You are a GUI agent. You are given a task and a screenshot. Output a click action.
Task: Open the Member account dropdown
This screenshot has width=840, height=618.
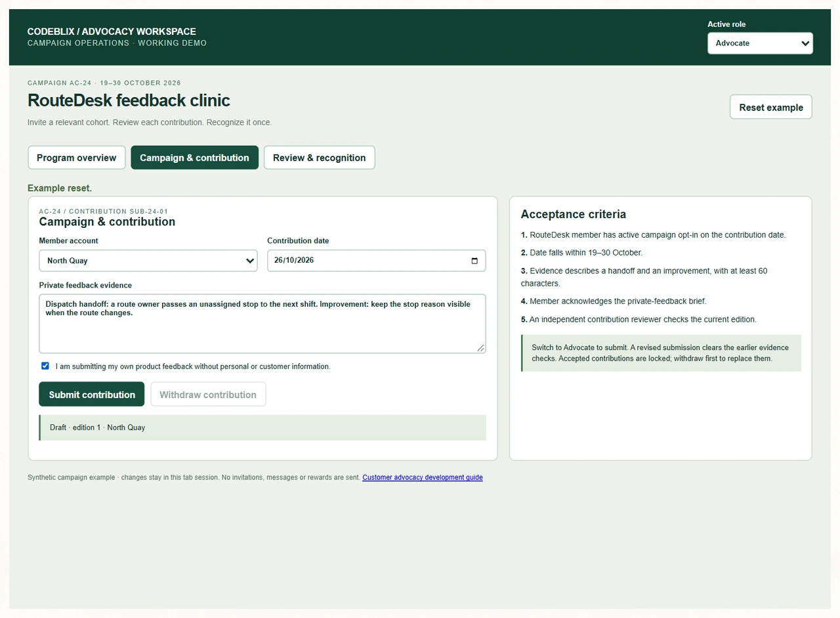pos(148,261)
